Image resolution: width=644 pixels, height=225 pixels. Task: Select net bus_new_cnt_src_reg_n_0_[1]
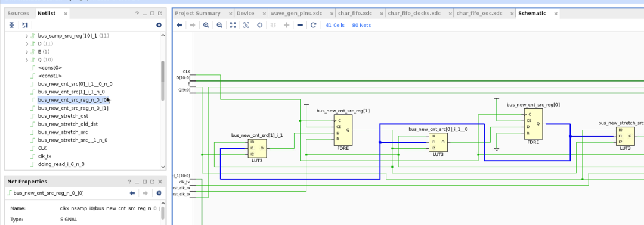(73, 108)
